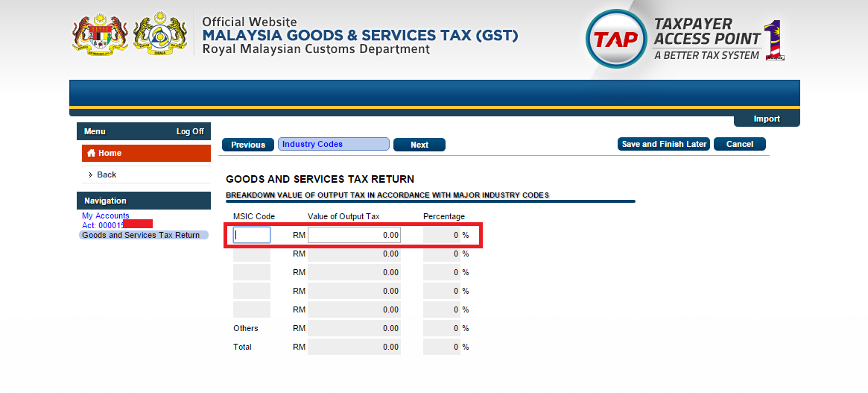This screenshot has height=393, width=868.
Task: Select the Industry Codes step
Action: [x=333, y=145]
